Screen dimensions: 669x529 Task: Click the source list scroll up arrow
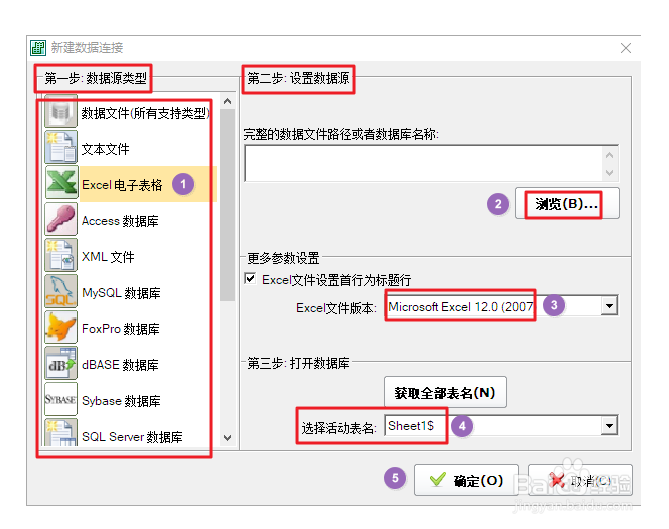click(x=227, y=102)
